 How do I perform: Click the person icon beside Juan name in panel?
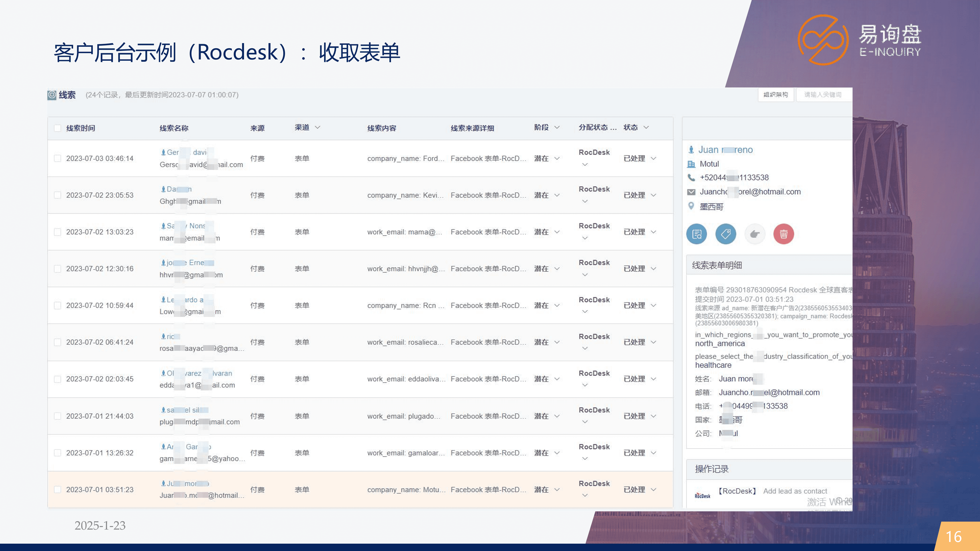[x=691, y=150]
